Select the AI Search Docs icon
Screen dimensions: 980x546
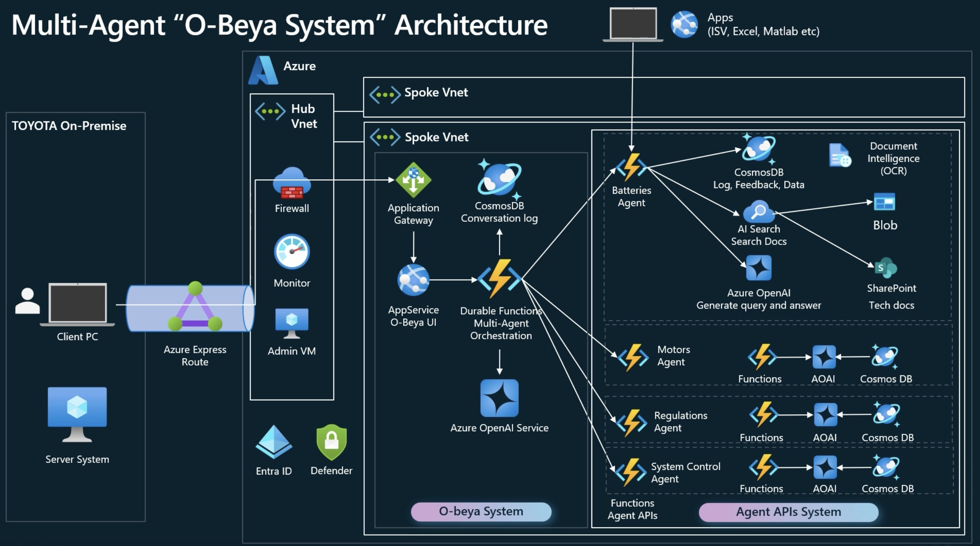pyautogui.click(x=759, y=211)
